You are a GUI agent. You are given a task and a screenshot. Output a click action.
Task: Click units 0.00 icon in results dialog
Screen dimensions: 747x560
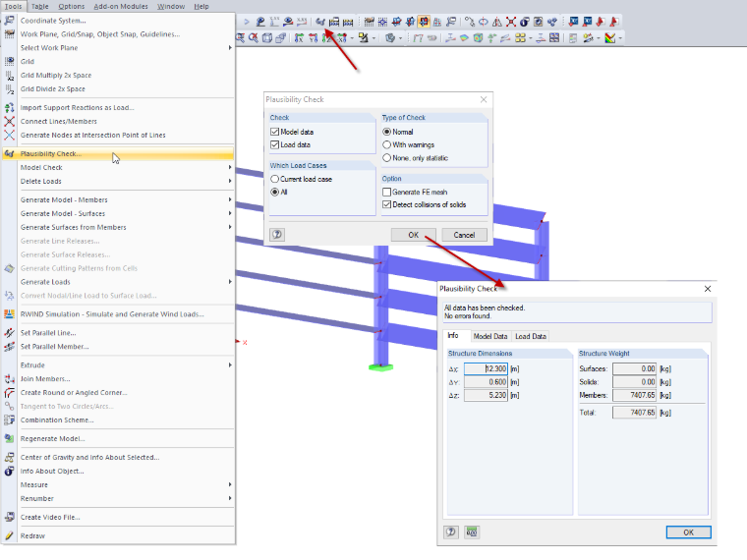[x=472, y=532]
